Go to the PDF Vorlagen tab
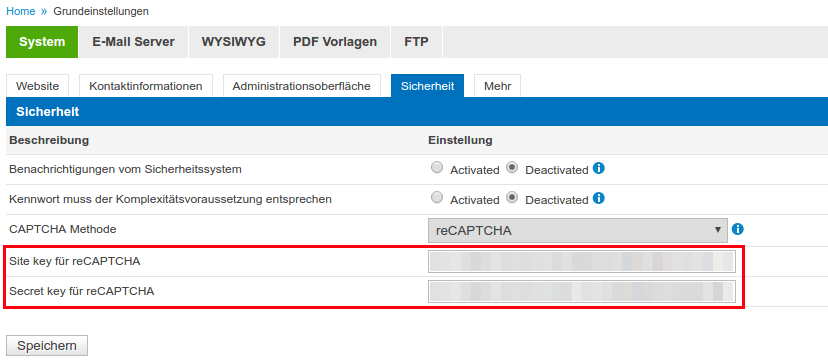Image resolution: width=828 pixels, height=361 pixels. (335, 42)
